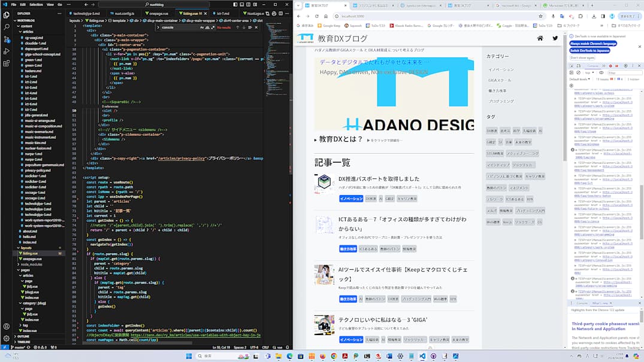Open Extensions view in VS Code activity bar
This screenshot has width=644, height=362.
pos(6,63)
